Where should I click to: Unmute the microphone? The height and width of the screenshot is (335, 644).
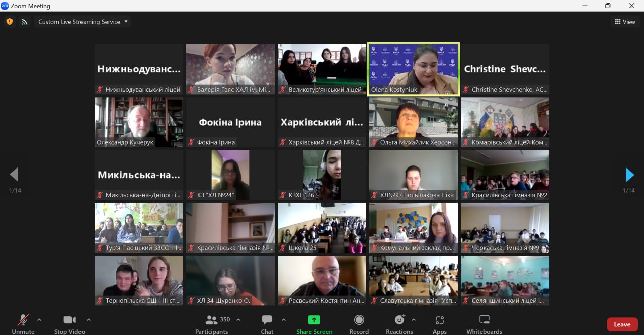pyautogui.click(x=23, y=323)
